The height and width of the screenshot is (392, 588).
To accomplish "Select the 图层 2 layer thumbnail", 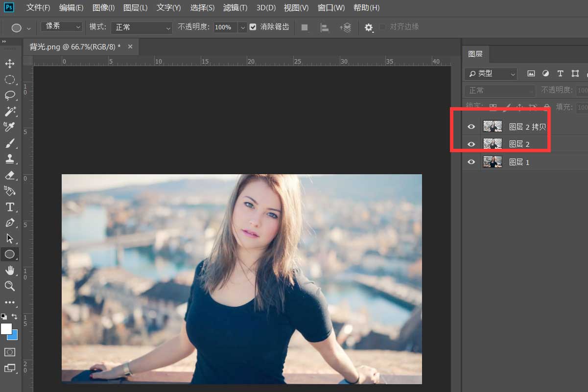I will coord(493,143).
